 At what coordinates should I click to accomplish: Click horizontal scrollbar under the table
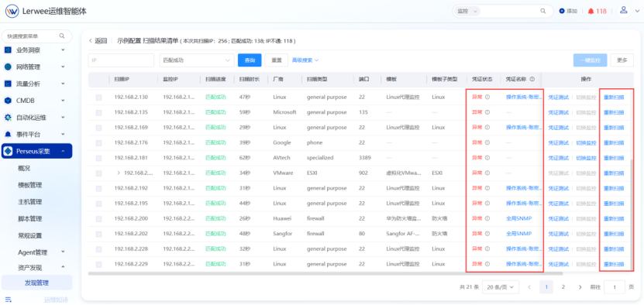pos(325,273)
